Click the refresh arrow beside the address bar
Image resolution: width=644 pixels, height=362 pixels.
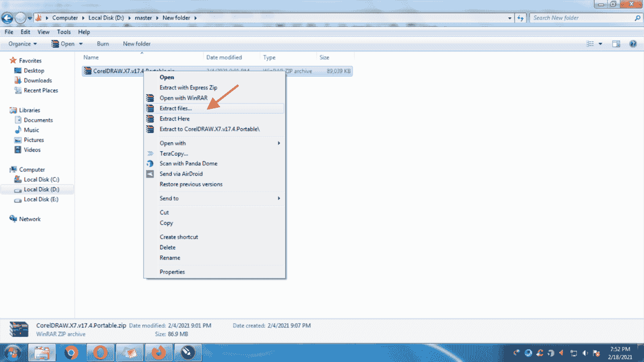[x=519, y=18]
